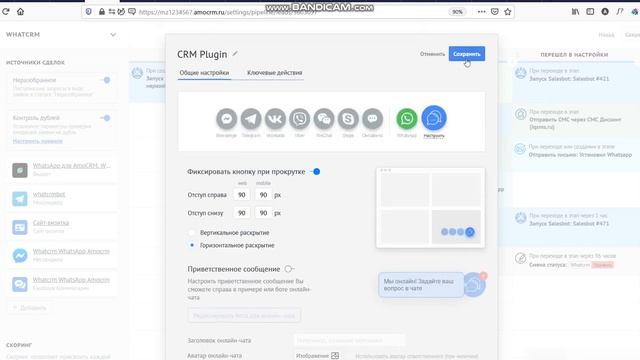Toggle the Неразобранное switch in the sidebar

click(105, 80)
